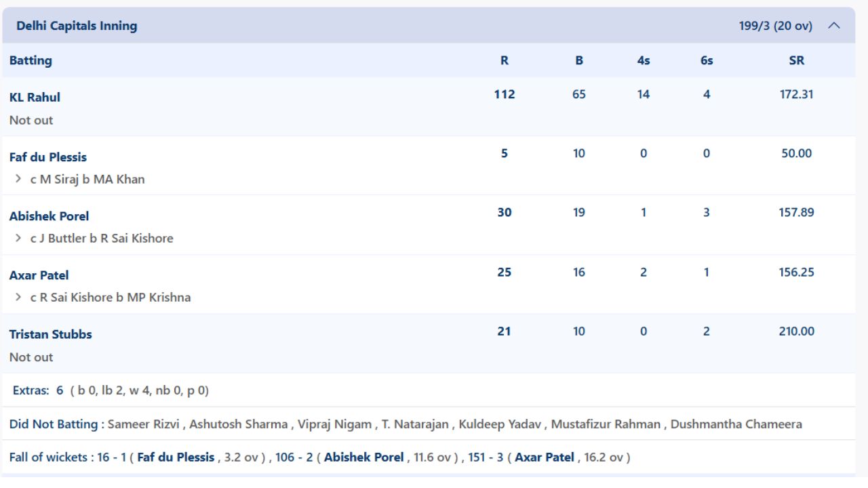Viewport: 868px width, 488px height.
Task: Select the 4s column header
Action: click(x=644, y=60)
